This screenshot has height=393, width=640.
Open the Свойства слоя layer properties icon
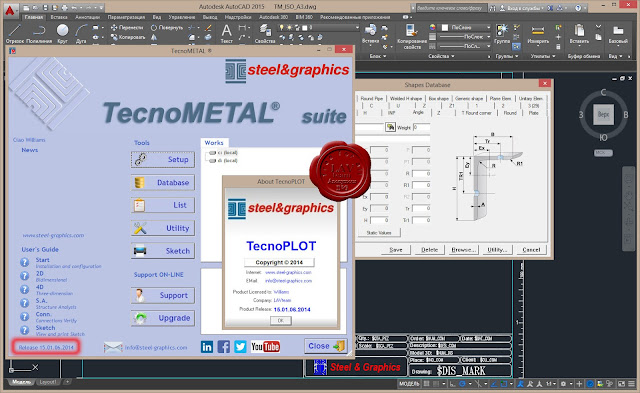point(265,33)
